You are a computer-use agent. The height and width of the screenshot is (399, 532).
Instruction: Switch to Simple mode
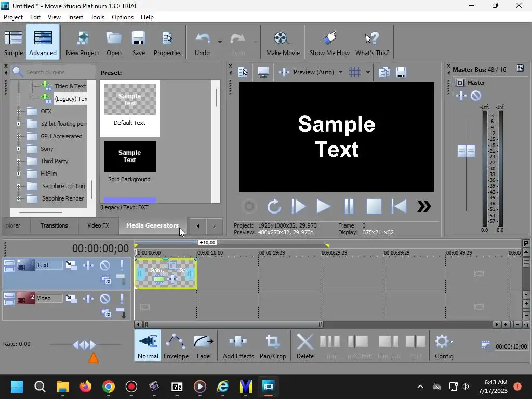(14, 43)
